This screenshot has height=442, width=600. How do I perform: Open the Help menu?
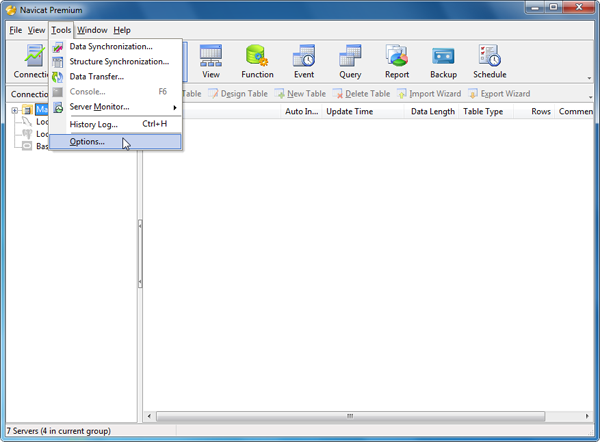(122, 30)
